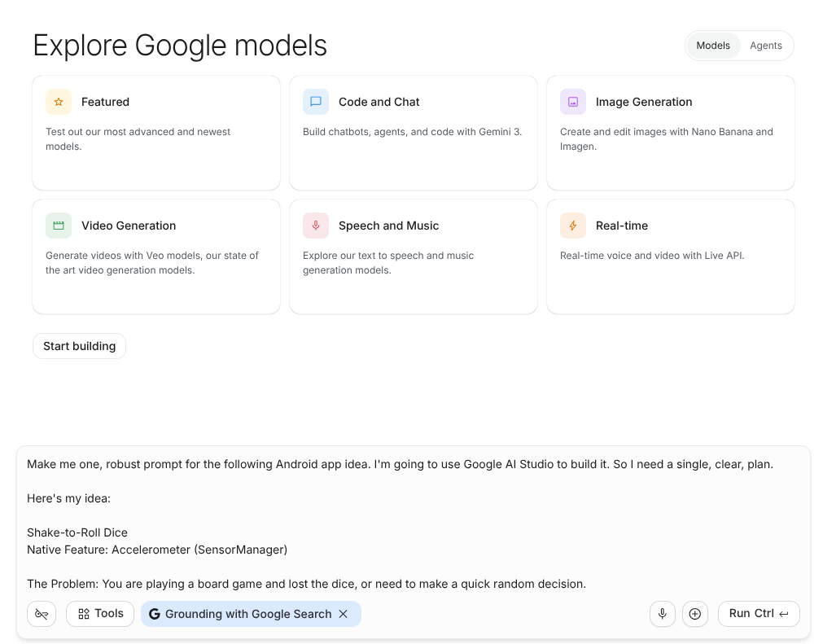Open the Video Generation card

click(x=156, y=256)
